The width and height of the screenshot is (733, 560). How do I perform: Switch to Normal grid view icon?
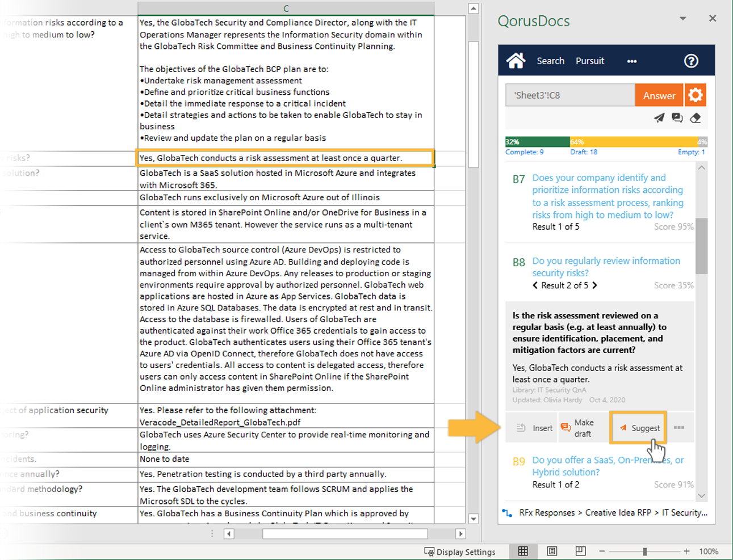[523, 551]
